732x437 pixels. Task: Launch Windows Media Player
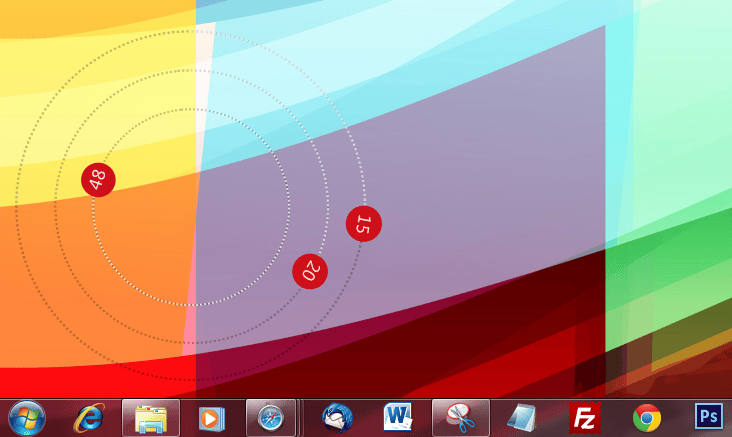pyautogui.click(x=211, y=419)
